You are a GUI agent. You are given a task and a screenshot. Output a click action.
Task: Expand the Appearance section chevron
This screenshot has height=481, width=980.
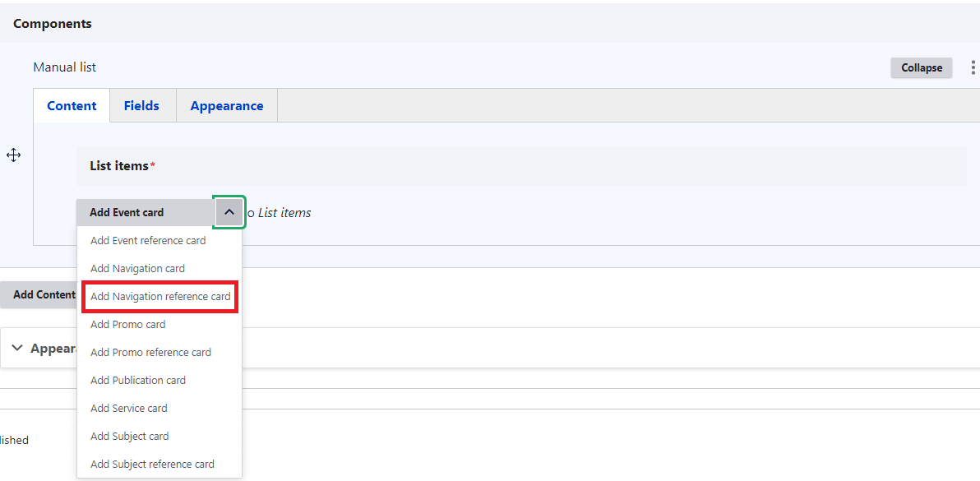(x=17, y=348)
